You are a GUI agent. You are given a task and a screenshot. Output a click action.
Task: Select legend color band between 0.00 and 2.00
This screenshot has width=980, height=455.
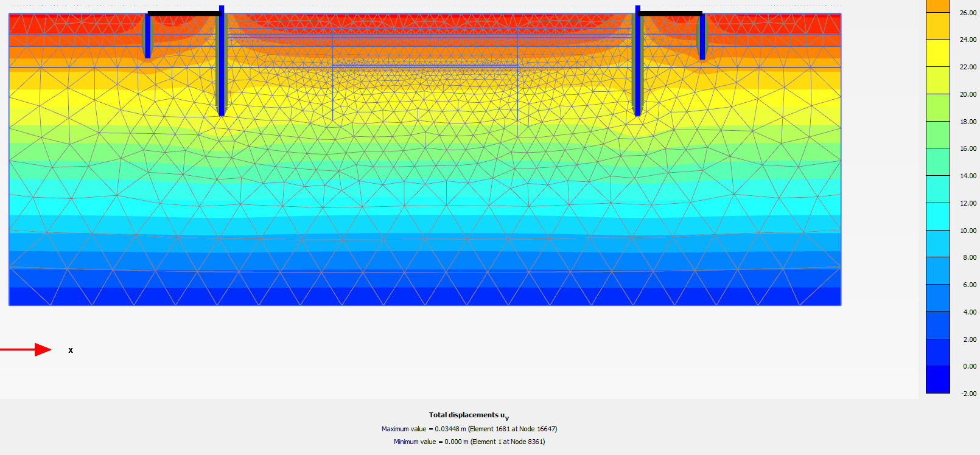937,352
